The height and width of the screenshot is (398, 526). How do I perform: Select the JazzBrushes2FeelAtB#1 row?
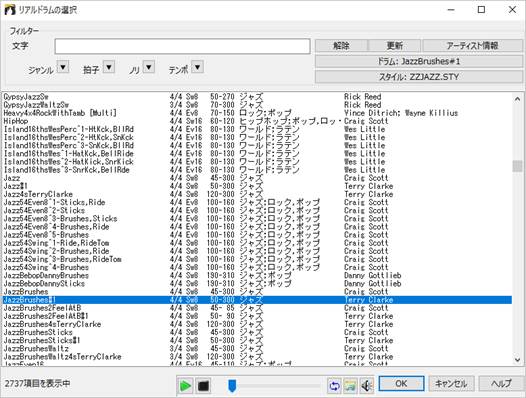coord(257,316)
